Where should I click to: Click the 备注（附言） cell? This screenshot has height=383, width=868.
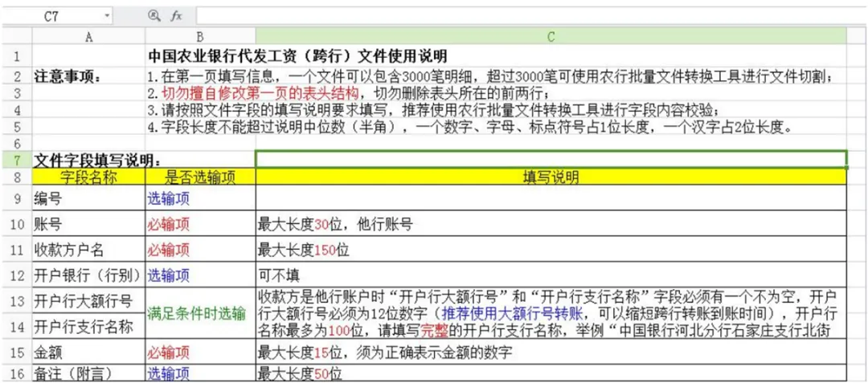(x=88, y=374)
